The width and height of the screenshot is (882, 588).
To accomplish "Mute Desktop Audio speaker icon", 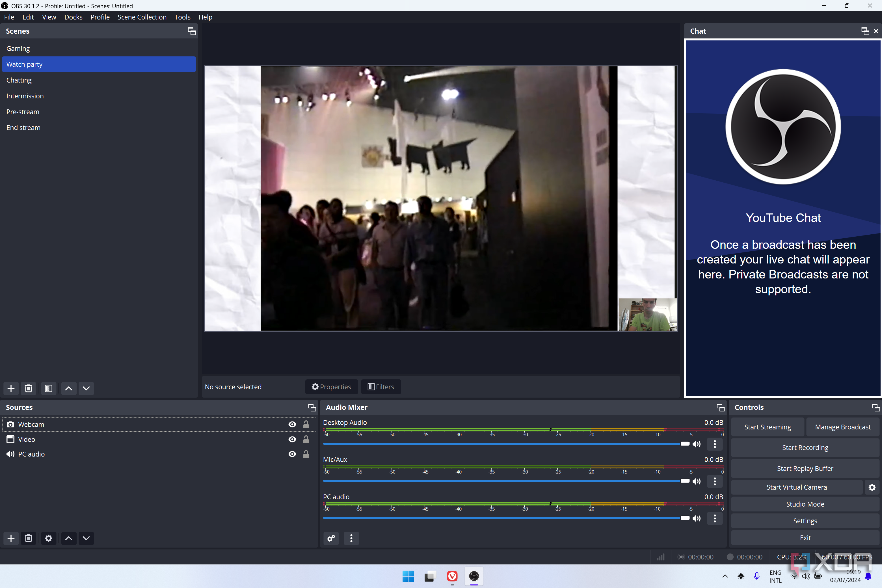I will [697, 444].
